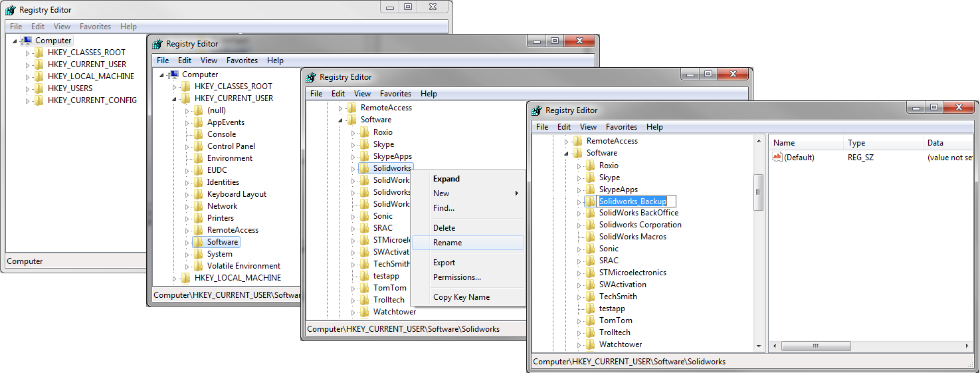The height and width of the screenshot is (373, 980).
Task: Open Favorites menu in front window
Action: click(621, 127)
